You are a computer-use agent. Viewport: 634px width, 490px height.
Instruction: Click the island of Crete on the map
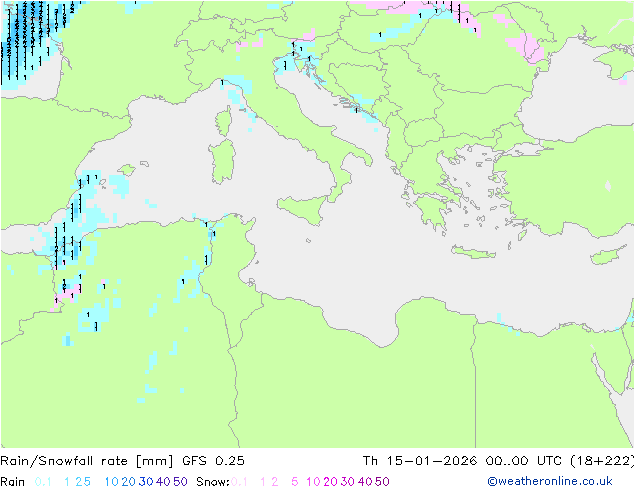(473, 252)
